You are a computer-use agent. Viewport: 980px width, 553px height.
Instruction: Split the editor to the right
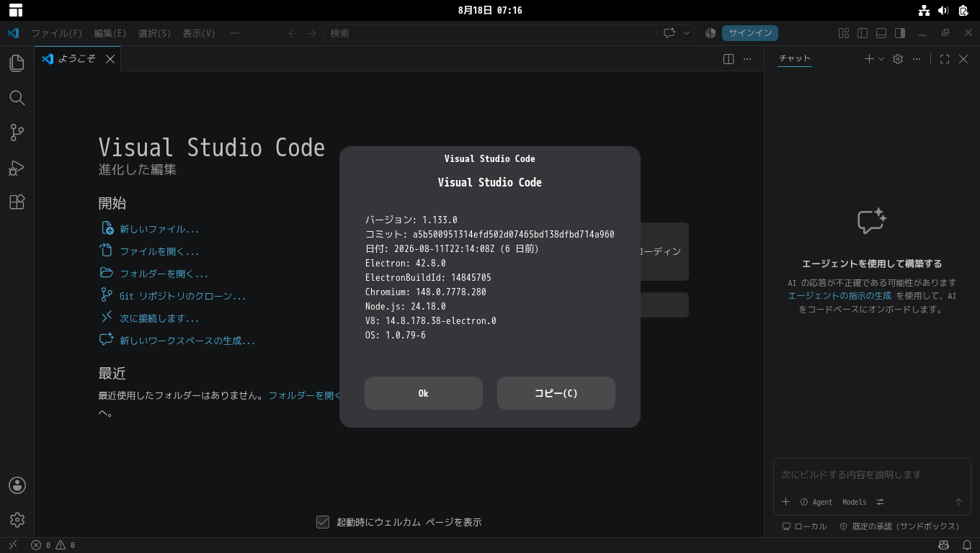point(729,59)
